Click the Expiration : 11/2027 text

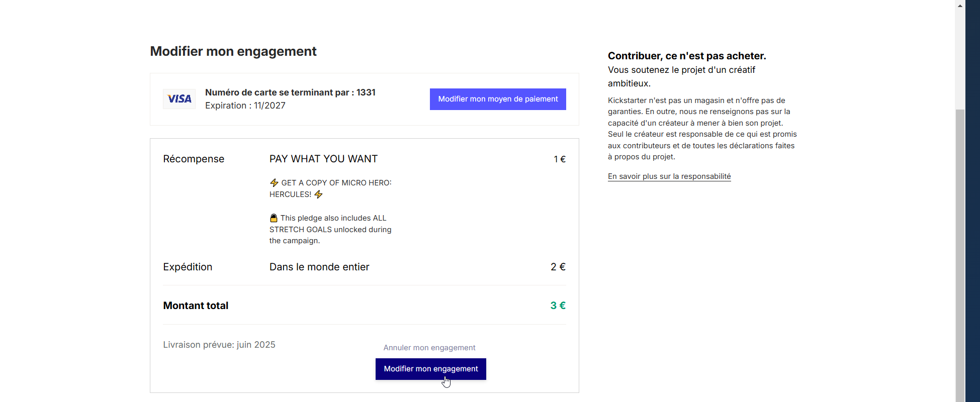point(245,106)
